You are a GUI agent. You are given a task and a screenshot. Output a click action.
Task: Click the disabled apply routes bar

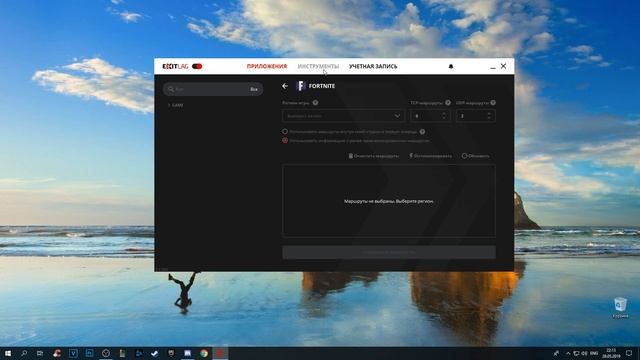pos(389,252)
